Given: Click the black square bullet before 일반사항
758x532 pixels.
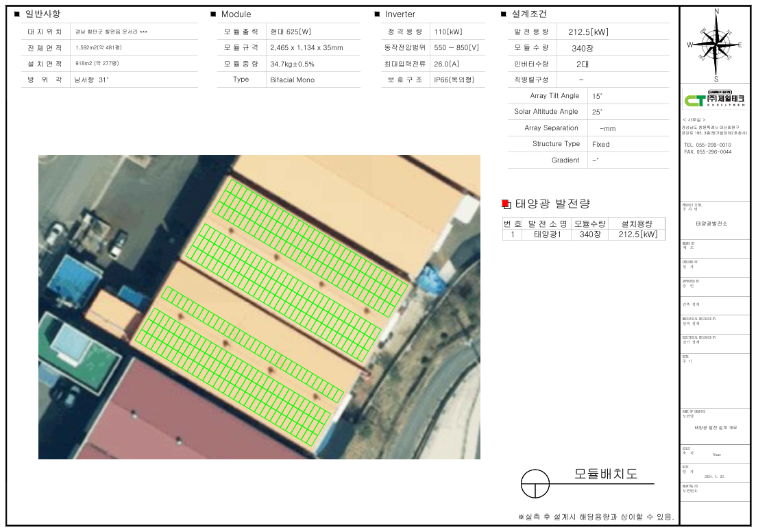Looking at the screenshot, I should coord(17,14).
